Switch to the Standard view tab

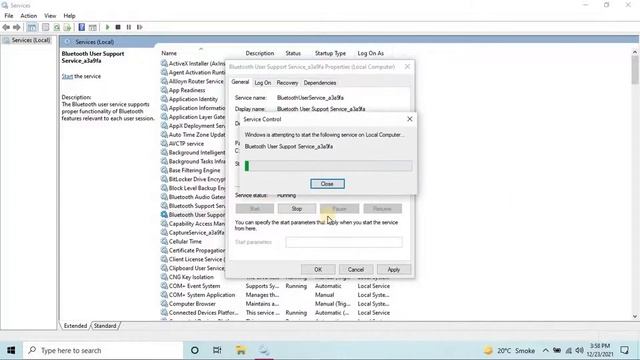click(x=105, y=326)
